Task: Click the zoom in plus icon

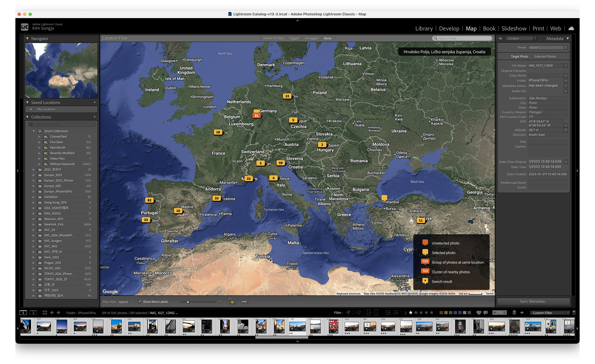Action: coord(220,302)
